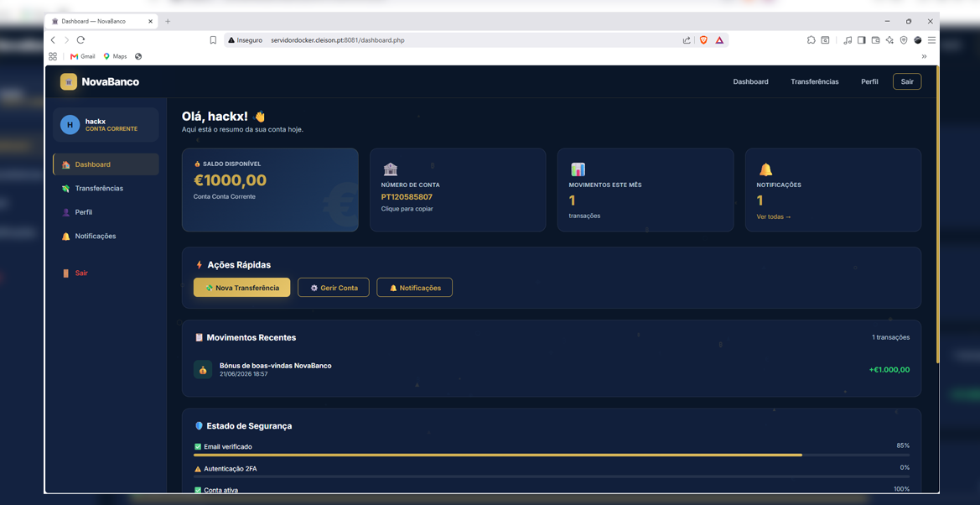The image size is (980, 505).
Task: Click the hackx avatar circle in sidebar
Action: pos(70,124)
